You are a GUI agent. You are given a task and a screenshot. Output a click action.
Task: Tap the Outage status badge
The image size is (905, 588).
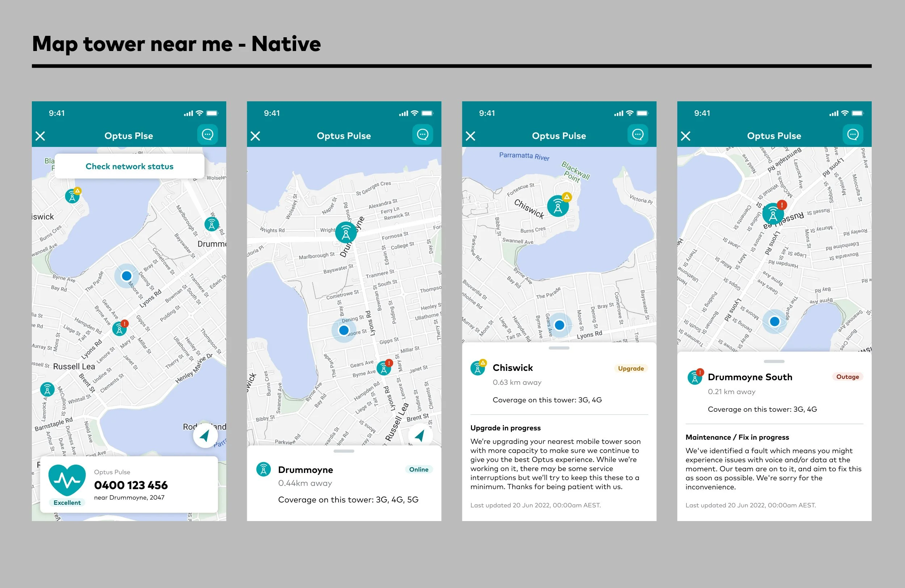(x=847, y=377)
